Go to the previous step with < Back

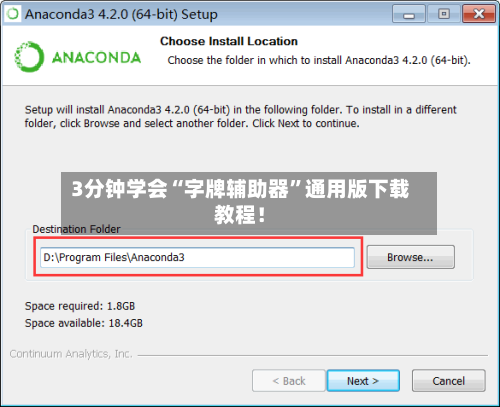[x=289, y=381]
